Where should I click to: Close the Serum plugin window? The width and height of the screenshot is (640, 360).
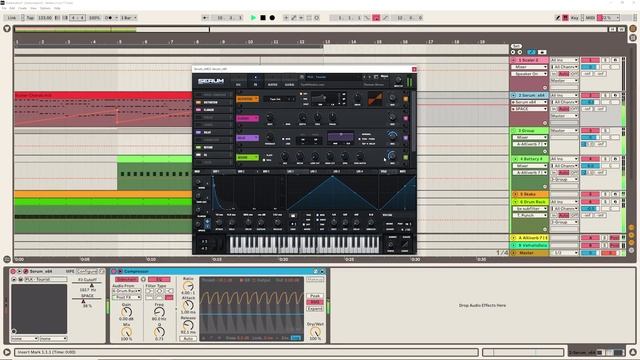414,69
